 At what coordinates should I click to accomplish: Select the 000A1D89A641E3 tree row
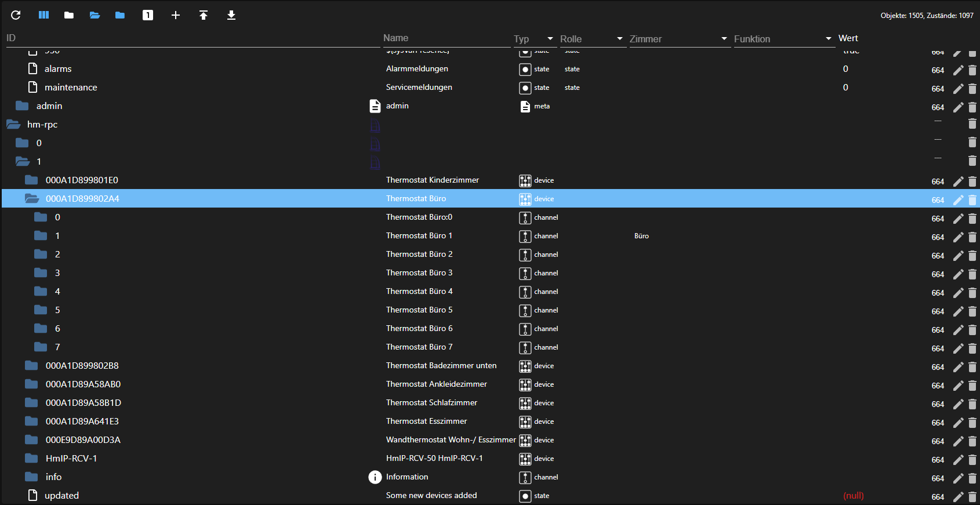pyautogui.click(x=490, y=421)
